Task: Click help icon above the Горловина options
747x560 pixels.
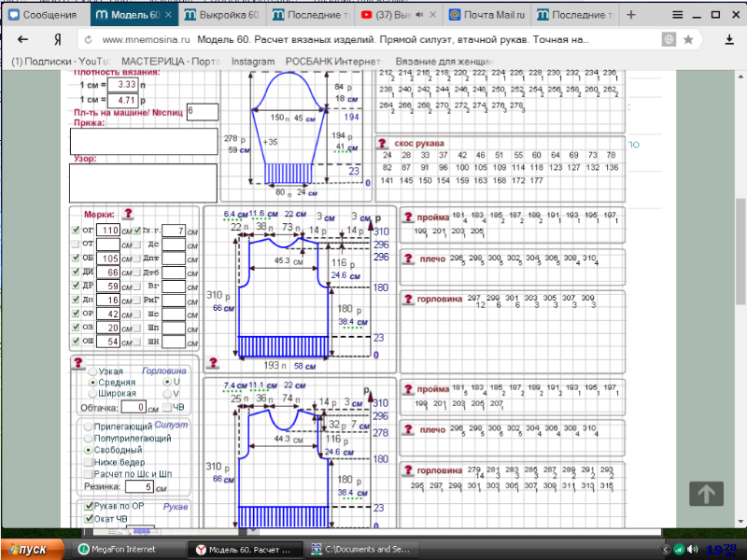Action: [78, 362]
